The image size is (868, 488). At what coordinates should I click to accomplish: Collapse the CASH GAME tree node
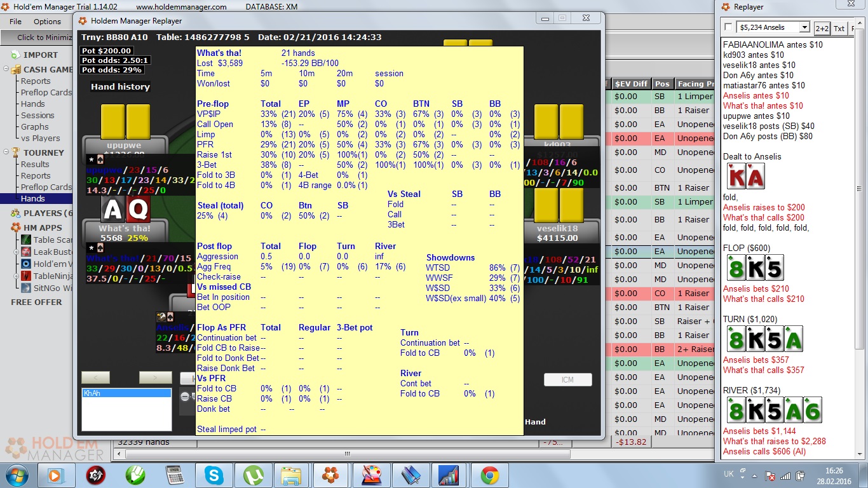tap(6, 70)
